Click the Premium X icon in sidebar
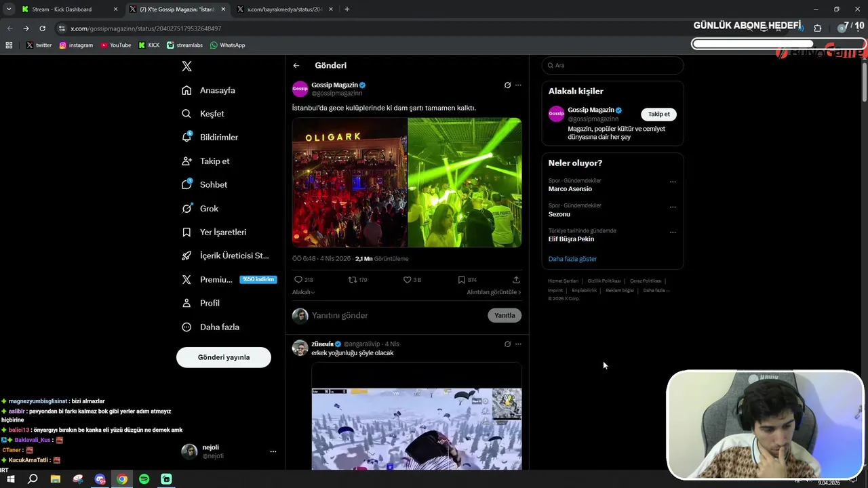 click(x=186, y=279)
